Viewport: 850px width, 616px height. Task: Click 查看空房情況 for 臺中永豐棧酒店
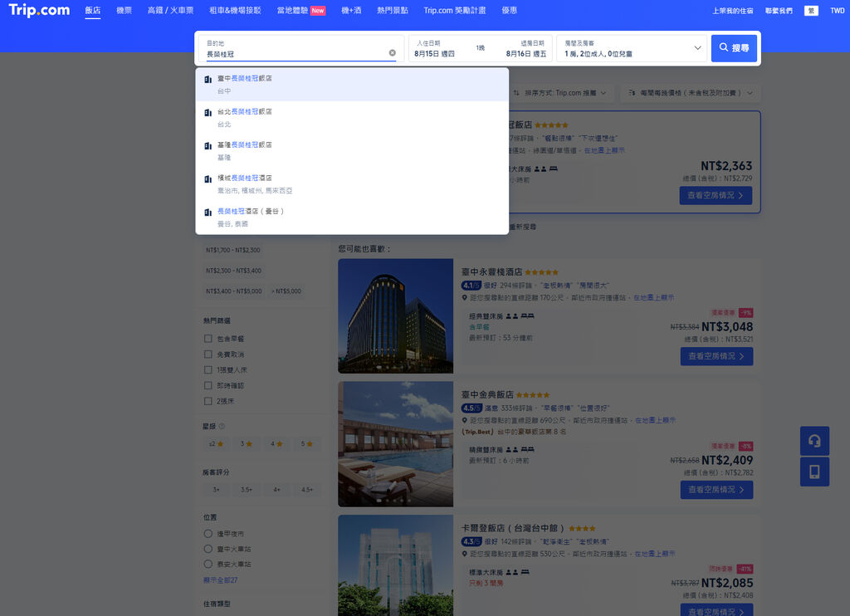pos(716,356)
